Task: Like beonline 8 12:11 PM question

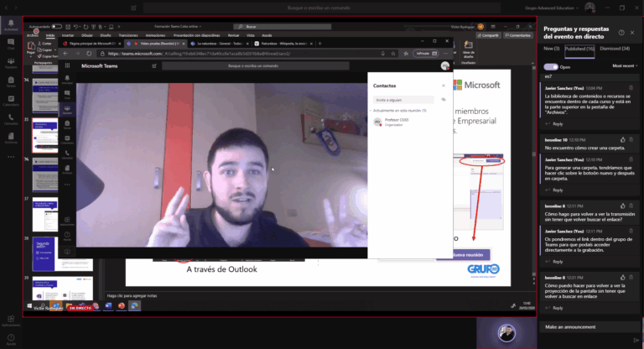Action: (623, 206)
